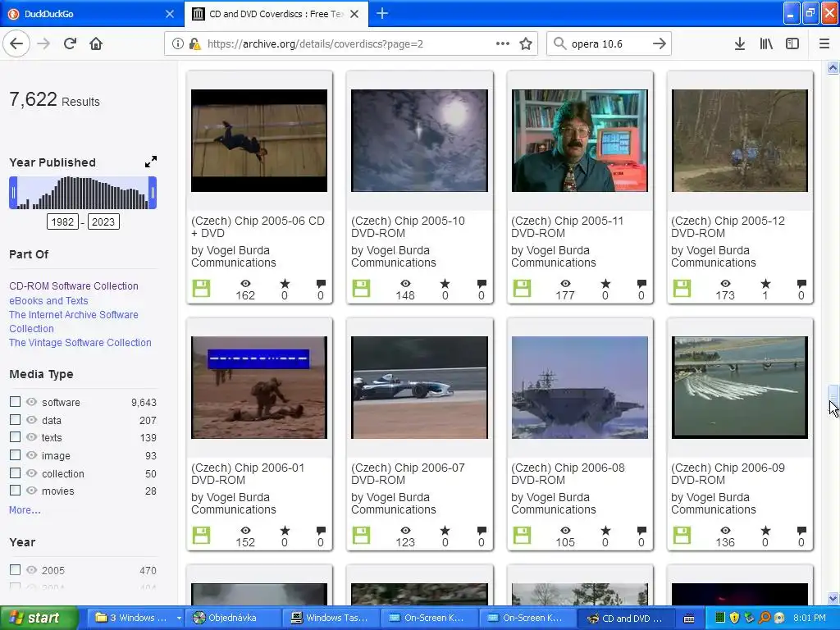Check the collection media type box

(15, 473)
